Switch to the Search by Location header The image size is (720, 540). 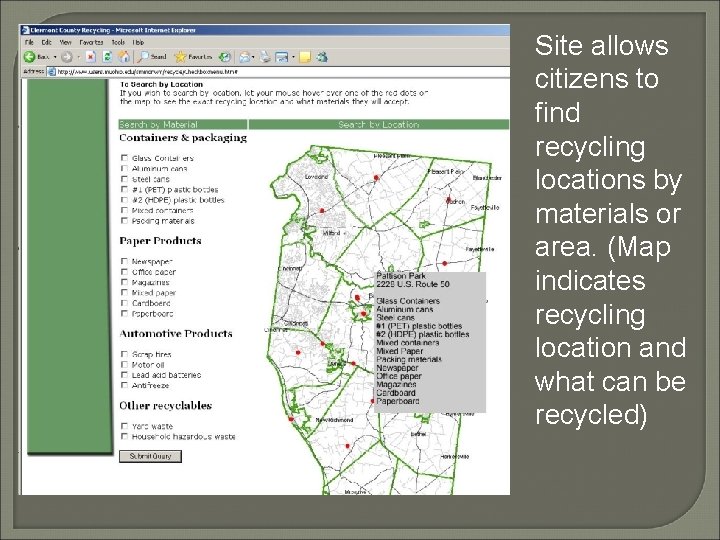pos(378,125)
